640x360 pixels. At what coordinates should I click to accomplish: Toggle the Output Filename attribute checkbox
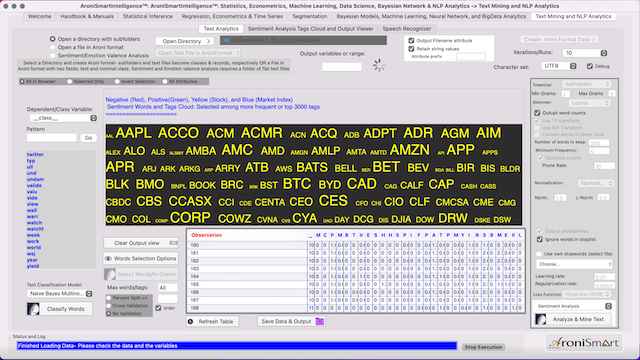tap(411, 40)
